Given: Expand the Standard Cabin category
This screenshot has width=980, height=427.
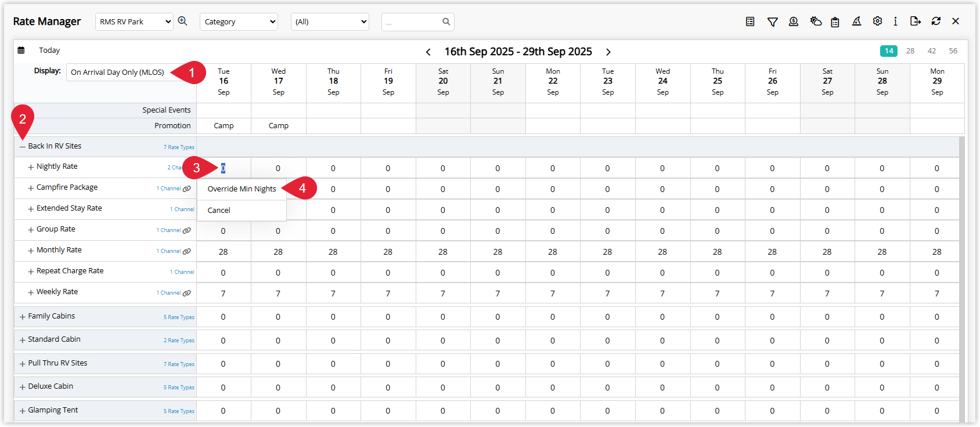Looking at the screenshot, I should point(23,340).
